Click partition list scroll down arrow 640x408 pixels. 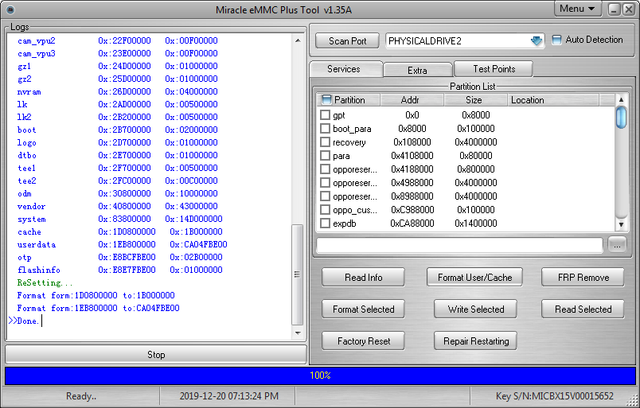(x=621, y=224)
